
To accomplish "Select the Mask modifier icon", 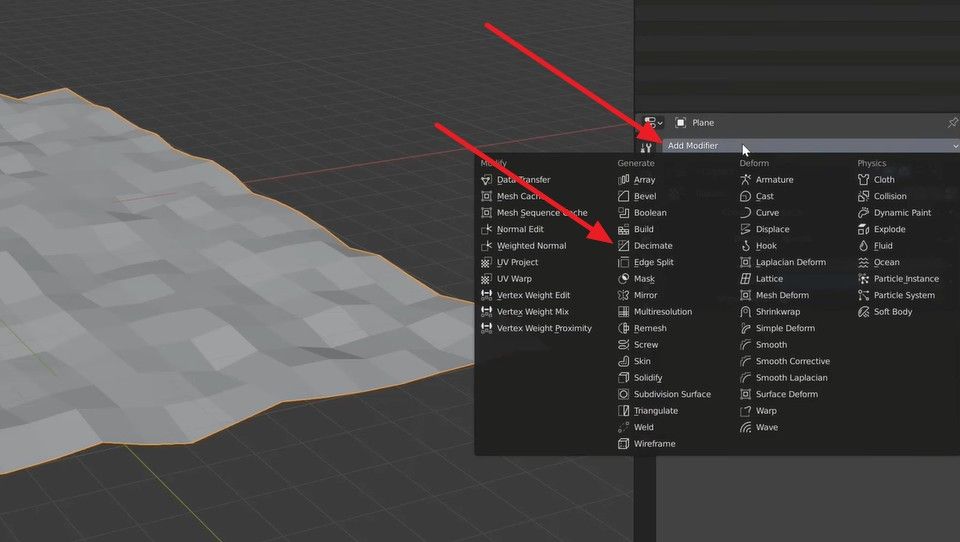I will coord(623,279).
